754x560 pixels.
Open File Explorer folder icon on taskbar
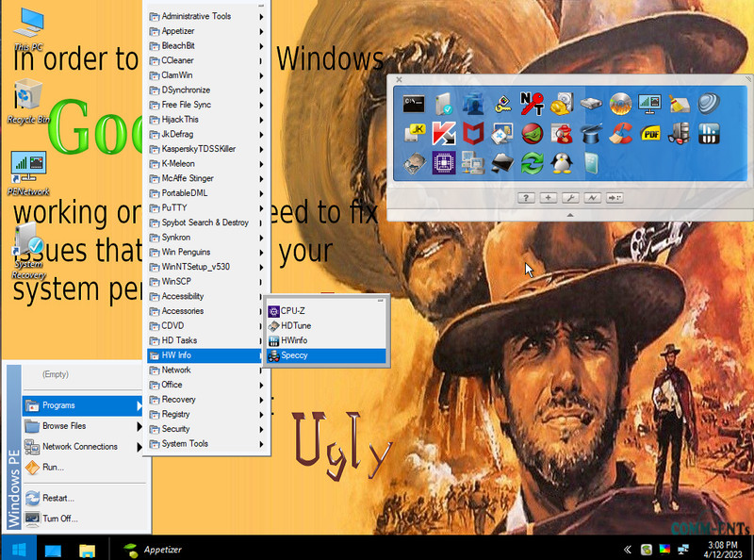click(x=87, y=550)
